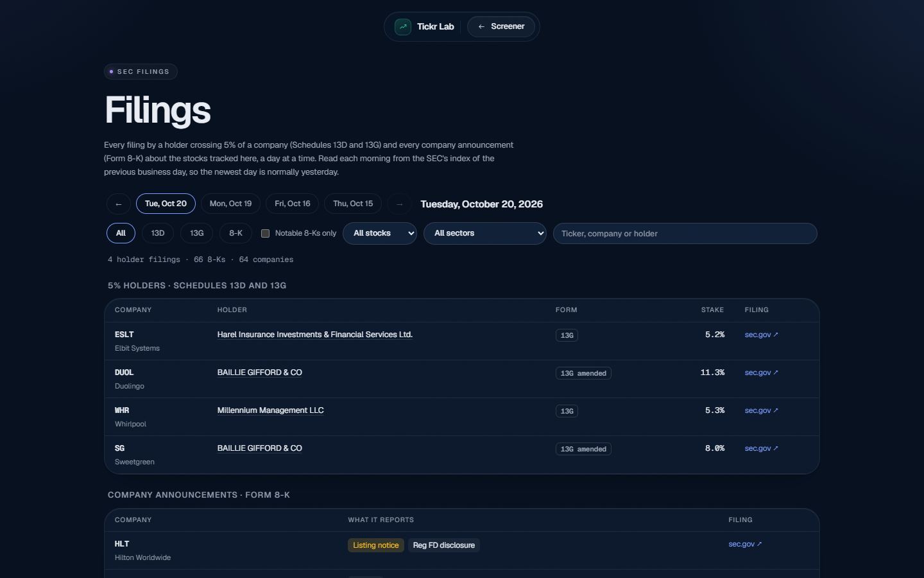This screenshot has width=924, height=578.
Task: Click the Listing notice tag
Action: pyautogui.click(x=376, y=545)
